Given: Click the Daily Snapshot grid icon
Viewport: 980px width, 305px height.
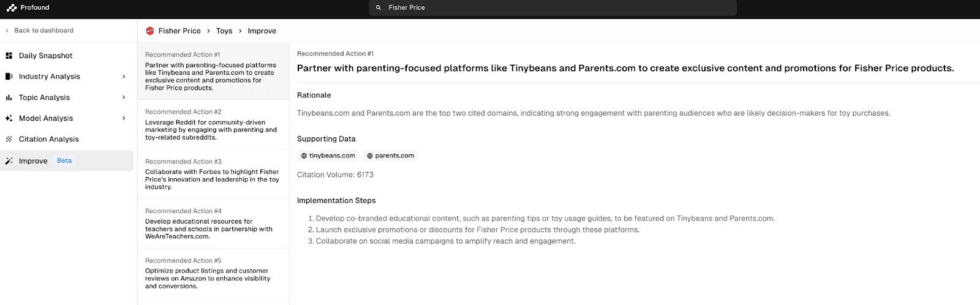Looking at the screenshot, I should (x=9, y=56).
